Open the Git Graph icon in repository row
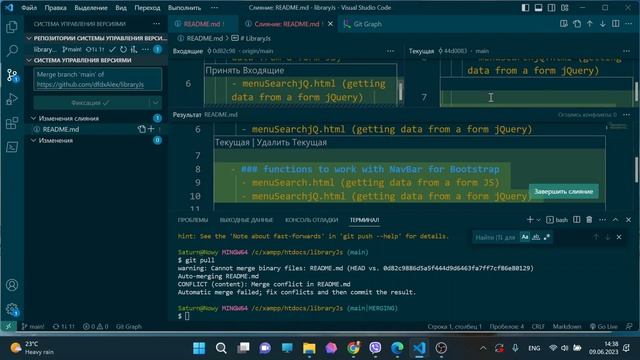This screenshot has width=640, height=360. point(134,49)
